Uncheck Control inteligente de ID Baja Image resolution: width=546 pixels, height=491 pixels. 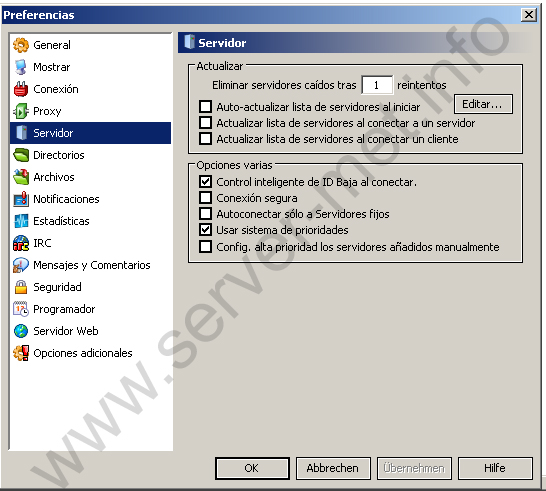click(205, 181)
